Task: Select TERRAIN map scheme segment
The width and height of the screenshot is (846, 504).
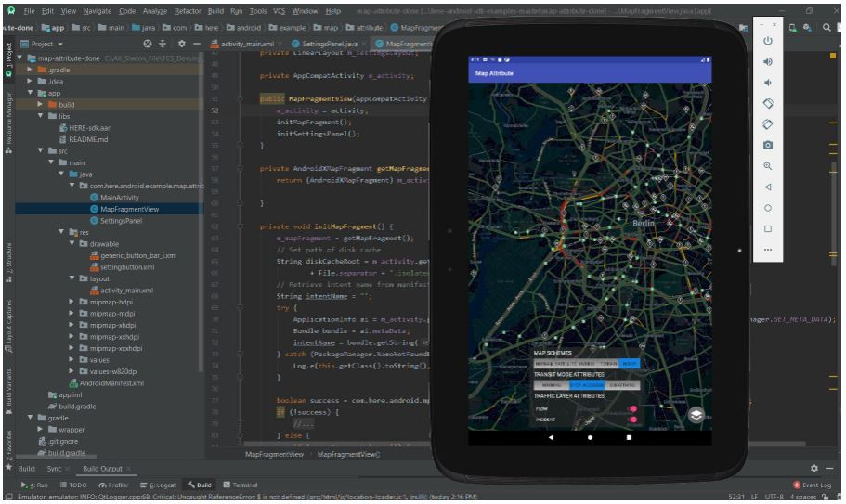Action: tap(608, 364)
